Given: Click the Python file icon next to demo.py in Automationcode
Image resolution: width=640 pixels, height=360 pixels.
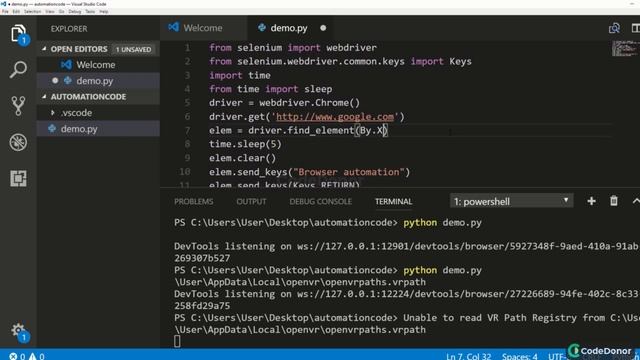Looking at the screenshot, I should point(52,129).
